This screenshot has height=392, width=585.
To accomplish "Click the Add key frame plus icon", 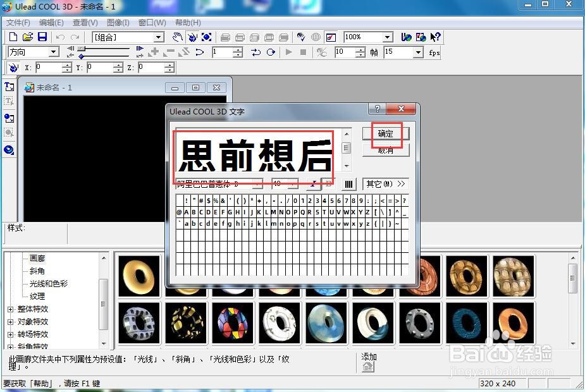I will tap(153, 52).
